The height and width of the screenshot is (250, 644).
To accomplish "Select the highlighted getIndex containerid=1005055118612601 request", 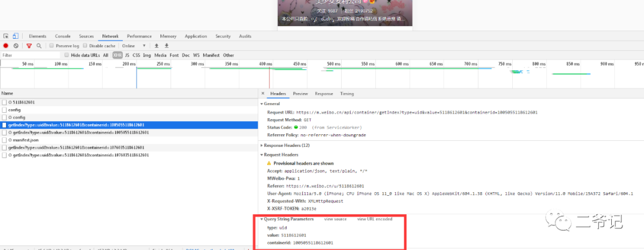I will tap(129, 125).
